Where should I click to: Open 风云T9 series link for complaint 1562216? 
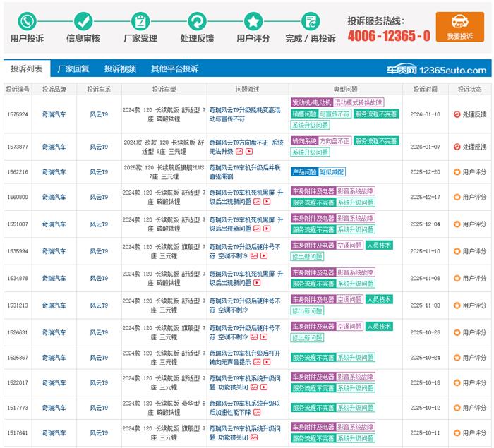[99, 171]
